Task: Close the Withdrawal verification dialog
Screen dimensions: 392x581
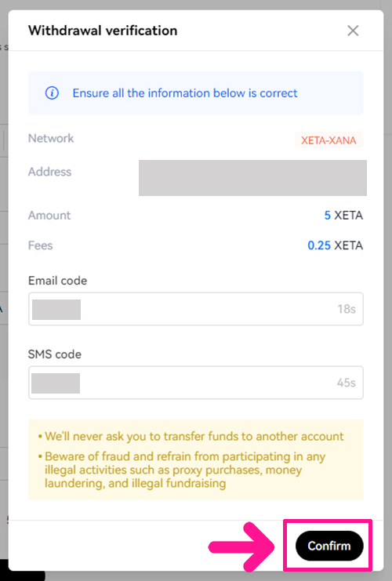Action: [353, 31]
